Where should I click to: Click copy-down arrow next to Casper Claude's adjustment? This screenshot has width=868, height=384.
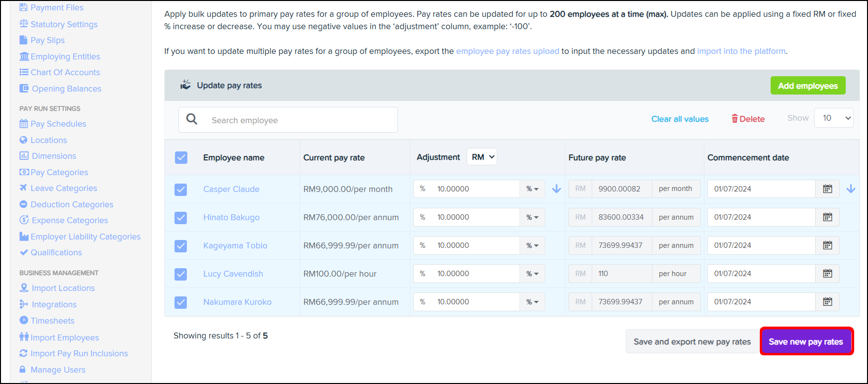tap(556, 189)
